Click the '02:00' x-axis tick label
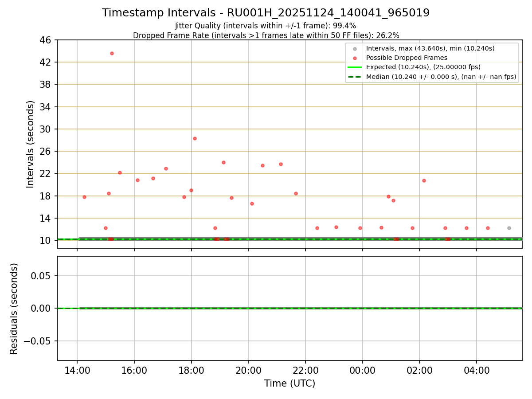532x399 pixels. click(x=419, y=370)
